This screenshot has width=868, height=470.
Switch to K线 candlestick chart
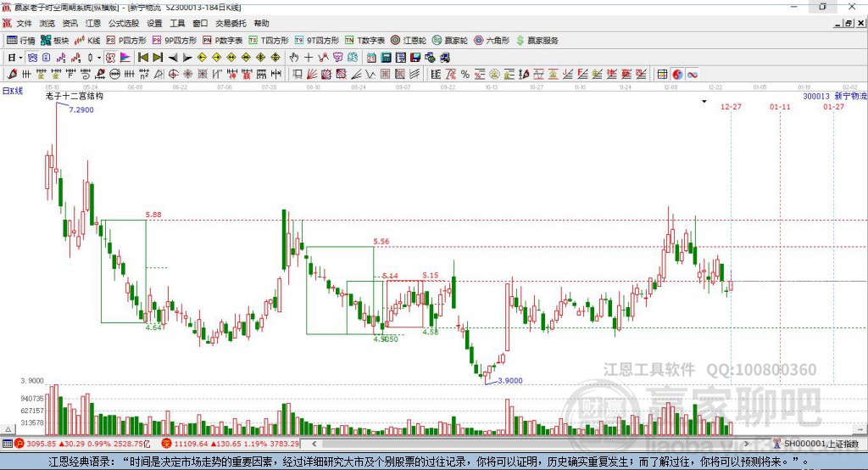tap(87, 41)
